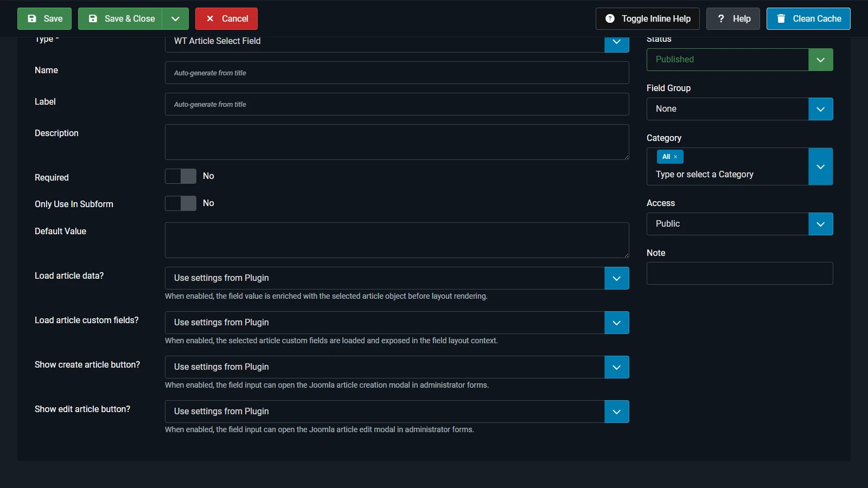Open the Access dropdown set to Public

point(820,224)
